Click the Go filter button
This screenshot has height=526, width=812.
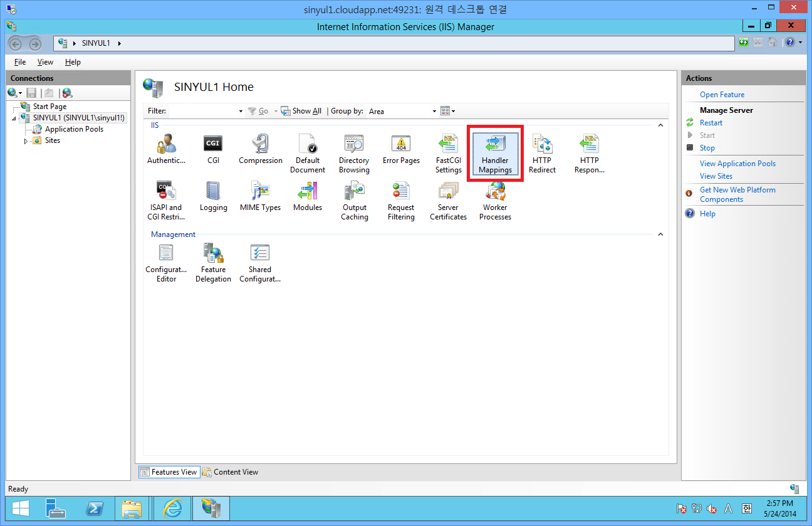[x=258, y=111]
